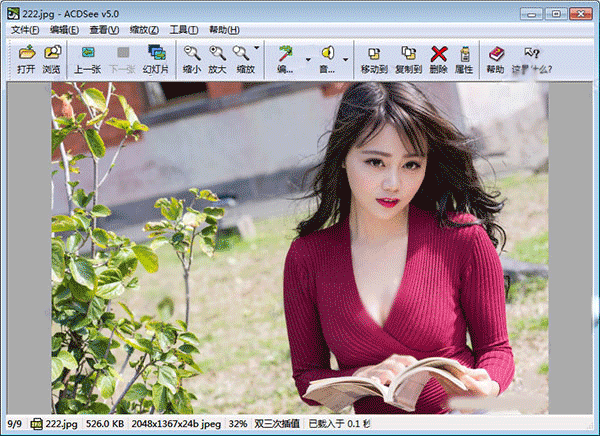Viewport: 600px width, 436px height.
Task: Click the ACDSee title bar app icon
Action: 13,14
